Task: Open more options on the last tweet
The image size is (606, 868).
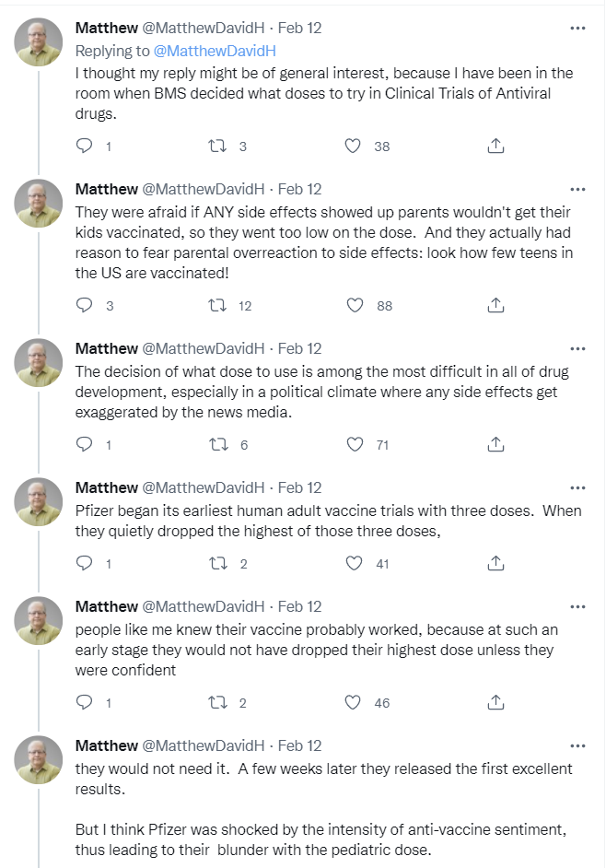Action: tap(577, 745)
